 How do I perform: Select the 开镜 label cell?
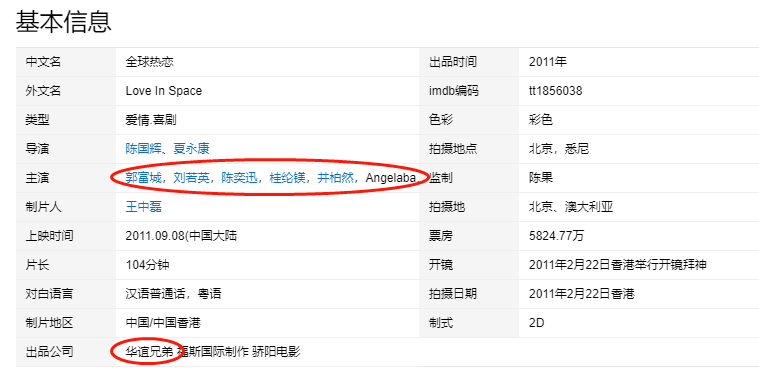469,265
